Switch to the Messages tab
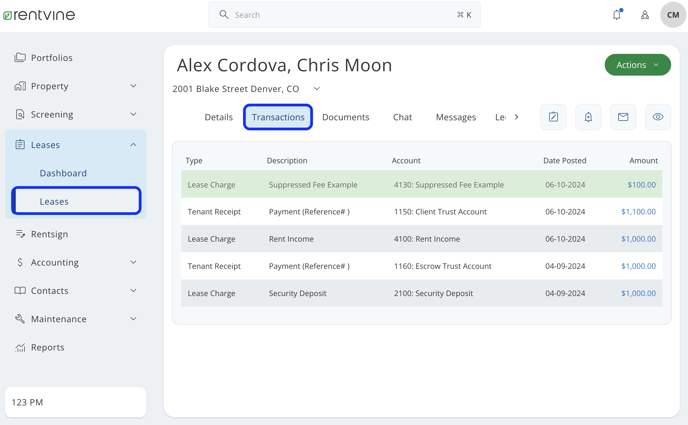Screen dimensions: 688x425 [455, 117]
